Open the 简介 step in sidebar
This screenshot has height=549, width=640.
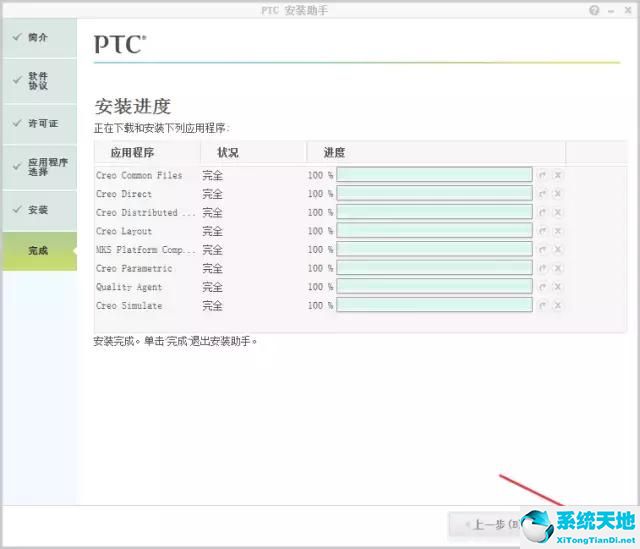pyautogui.click(x=40, y=38)
